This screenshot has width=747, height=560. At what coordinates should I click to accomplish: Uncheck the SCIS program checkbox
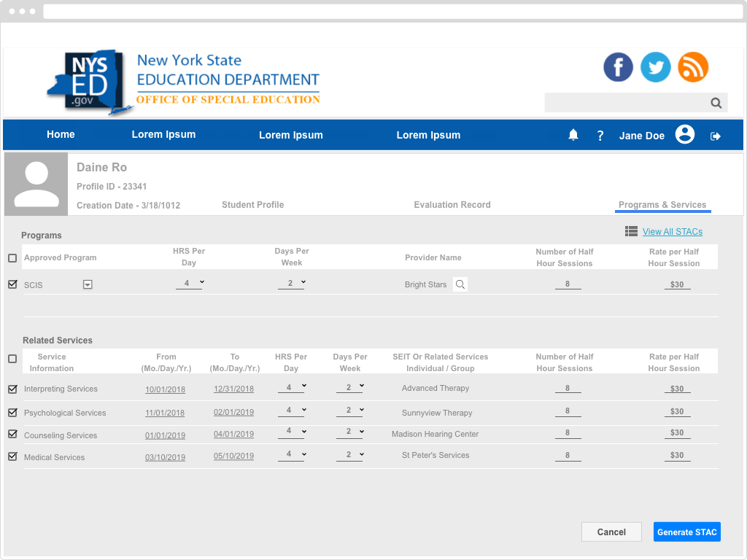(12, 284)
